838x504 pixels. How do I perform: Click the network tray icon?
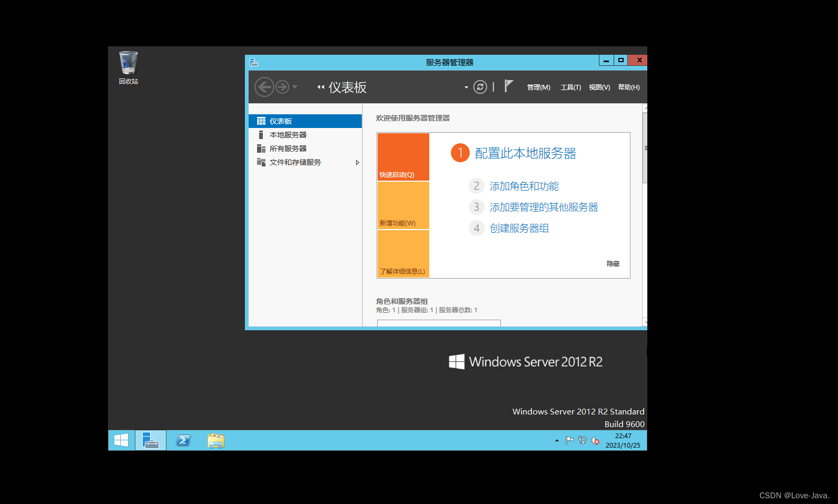(x=582, y=440)
